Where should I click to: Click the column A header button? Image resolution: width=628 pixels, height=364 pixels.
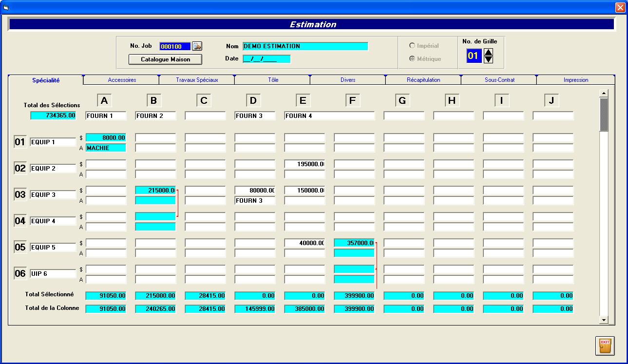[x=104, y=101]
